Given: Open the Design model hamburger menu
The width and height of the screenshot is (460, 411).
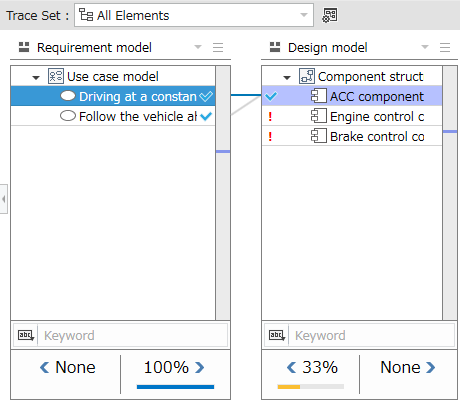Looking at the screenshot, I should click(x=445, y=47).
